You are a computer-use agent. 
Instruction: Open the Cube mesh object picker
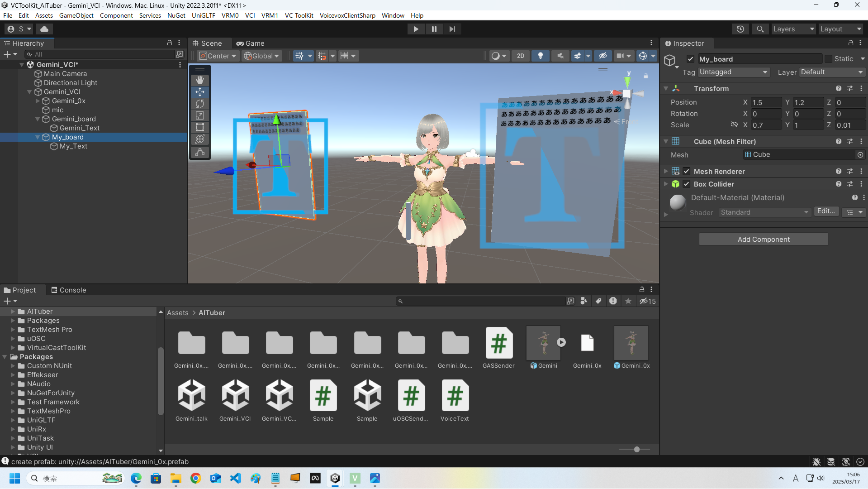tap(860, 155)
